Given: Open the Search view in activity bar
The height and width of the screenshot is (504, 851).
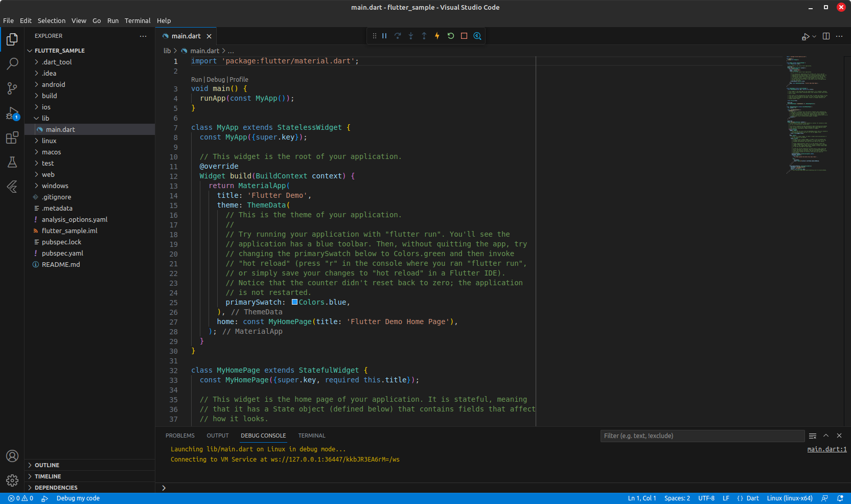Looking at the screenshot, I should pos(12,63).
